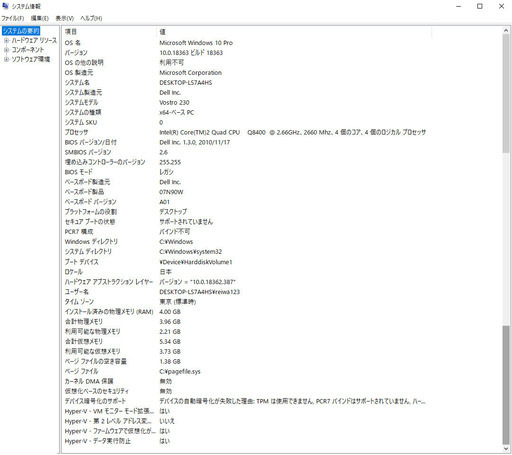Select the BIOS バージョン/日付 row label

tap(91, 142)
